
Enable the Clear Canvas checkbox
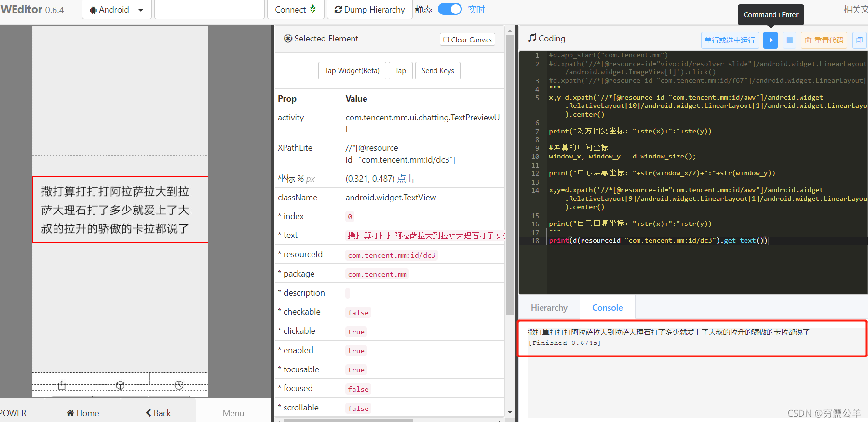(447, 40)
